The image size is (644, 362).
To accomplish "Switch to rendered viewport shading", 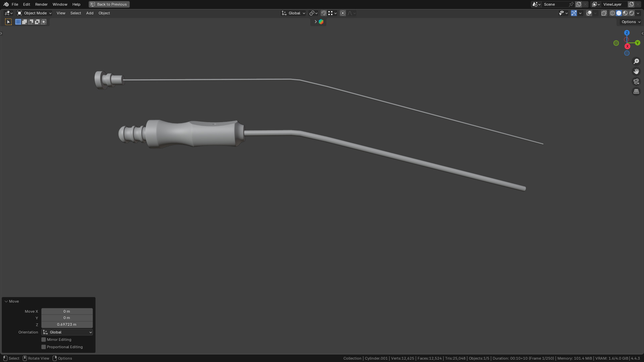I will click(x=632, y=13).
